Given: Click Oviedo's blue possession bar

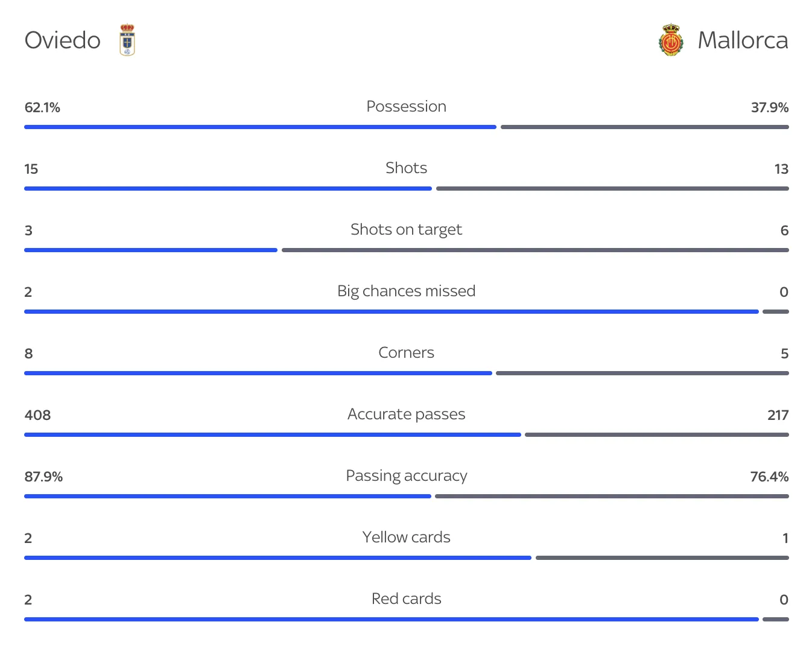Looking at the screenshot, I should tap(260, 127).
